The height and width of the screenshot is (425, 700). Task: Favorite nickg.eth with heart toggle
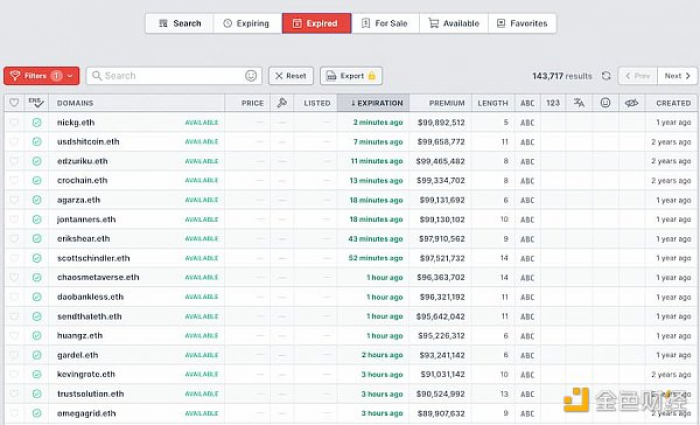[x=14, y=122]
